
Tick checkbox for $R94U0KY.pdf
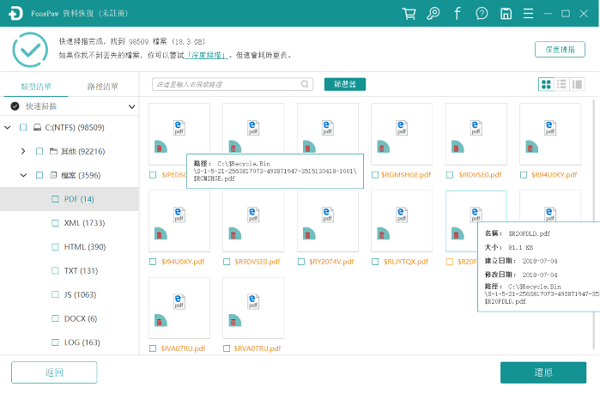pos(523,175)
